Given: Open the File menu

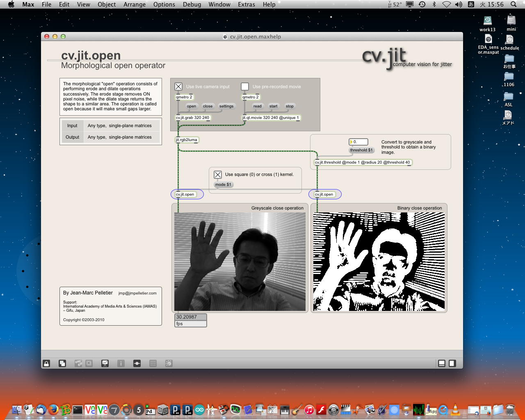Looking at the screenshot, I should click(x=47, y=5).
